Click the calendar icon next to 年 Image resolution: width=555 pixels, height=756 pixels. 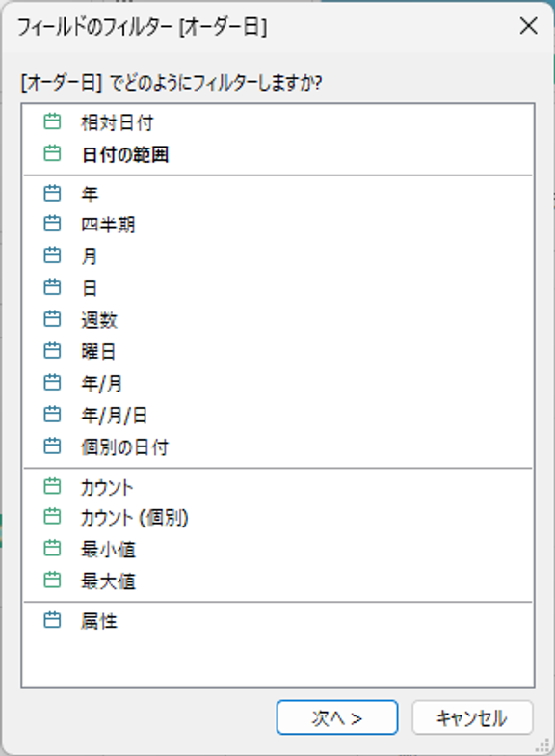pos(52,193)
